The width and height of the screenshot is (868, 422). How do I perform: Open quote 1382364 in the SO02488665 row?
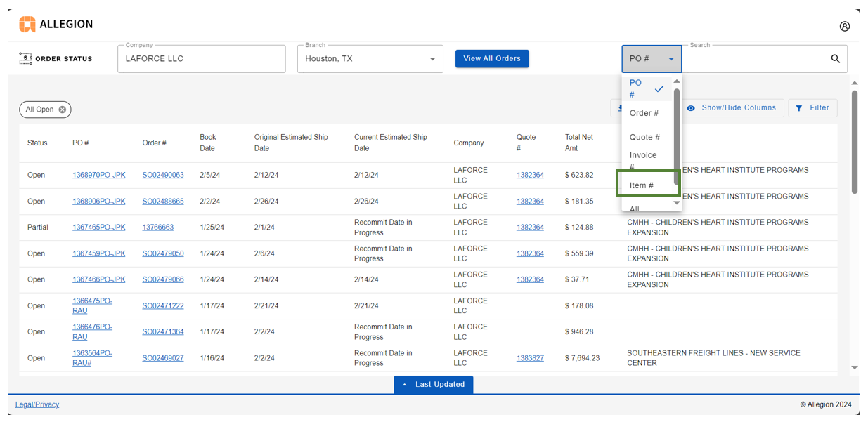click(x=530, y=202)
